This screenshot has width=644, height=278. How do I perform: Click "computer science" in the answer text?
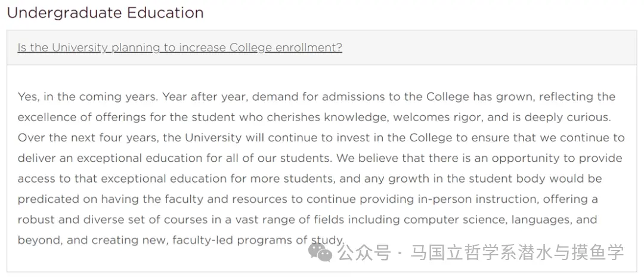click(459, 220)
